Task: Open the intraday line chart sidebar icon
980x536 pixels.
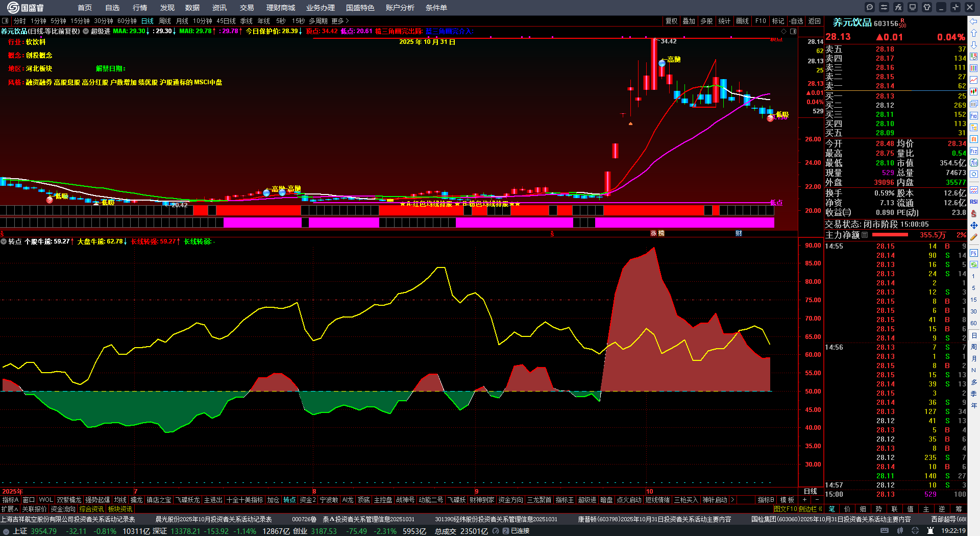Action: (x=974, y=80)
